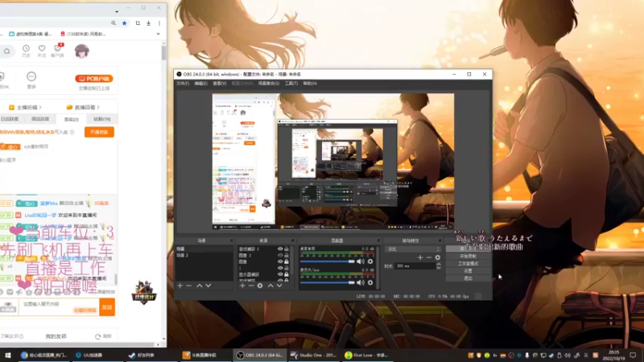This screenshot has height=362, width=644.
Task: Mute 麦克风/Aux with speaker icon
Action: (x=360, y=282)
